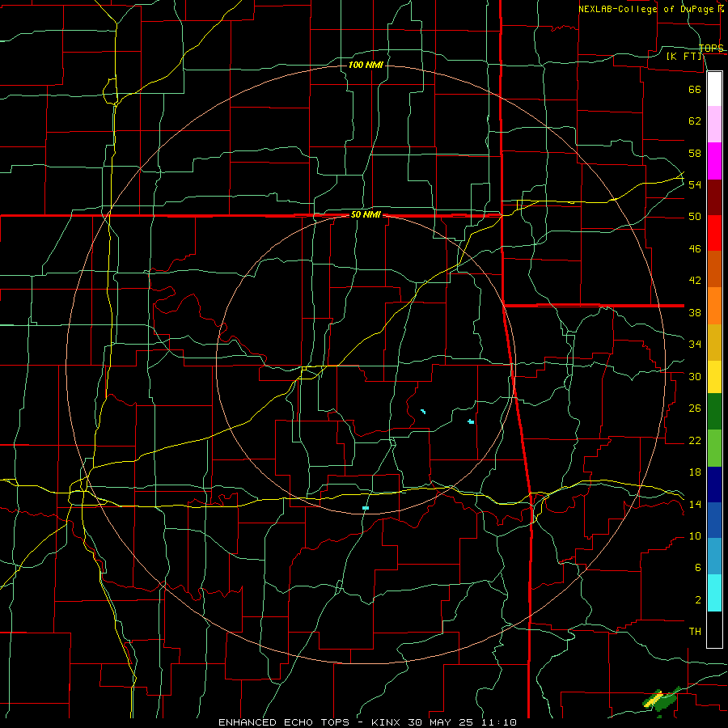
Task: Click the "18" legend value
Action: click(695, 472)
